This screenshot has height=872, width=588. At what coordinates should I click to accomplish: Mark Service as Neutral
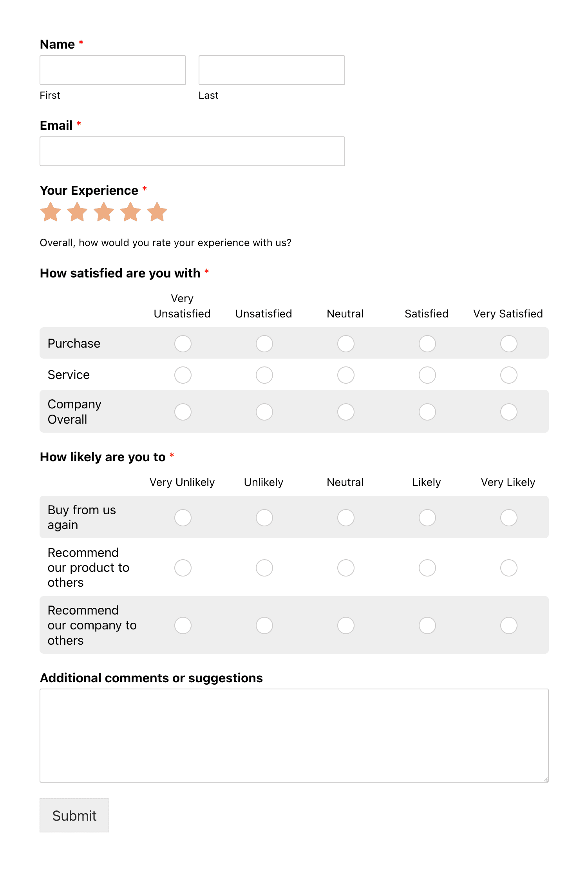[x=346, y=375]
